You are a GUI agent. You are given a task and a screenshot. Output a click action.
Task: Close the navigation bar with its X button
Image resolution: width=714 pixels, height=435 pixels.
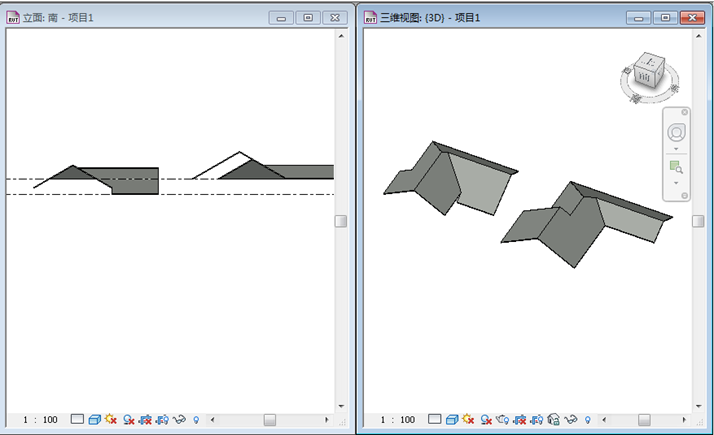coord(685,112)
